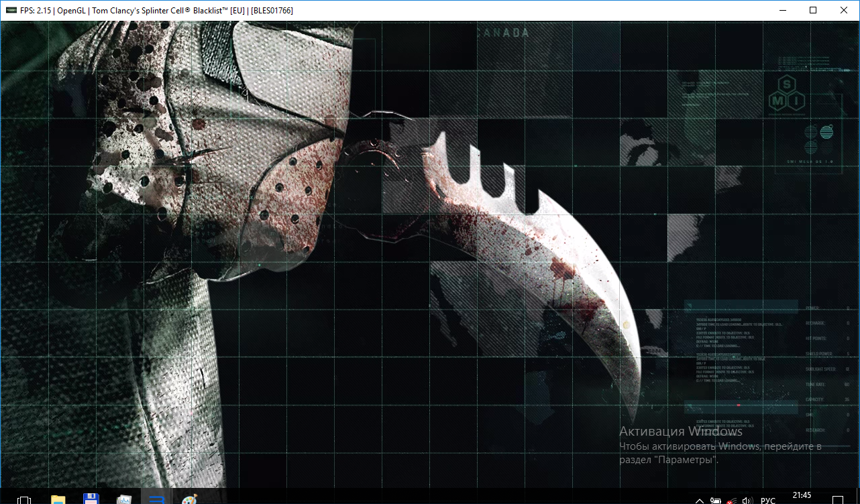Click the red-flagged security icon in tray
The width and height of the screenshot is (860, 504).
coord(732,500)
